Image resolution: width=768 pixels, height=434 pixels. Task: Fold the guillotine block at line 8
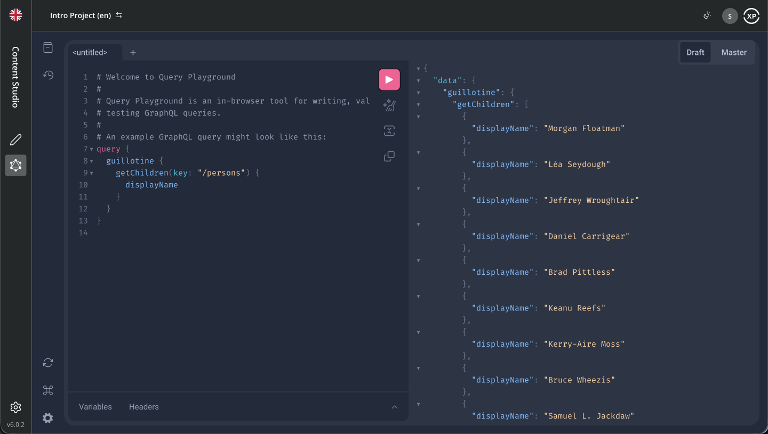point(92,161)
